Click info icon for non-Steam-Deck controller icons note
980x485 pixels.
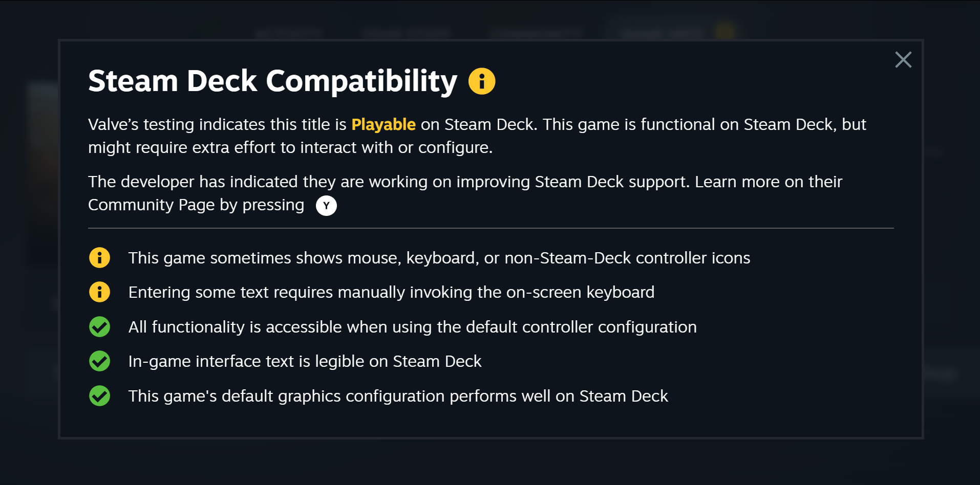(x=100, y=258)
